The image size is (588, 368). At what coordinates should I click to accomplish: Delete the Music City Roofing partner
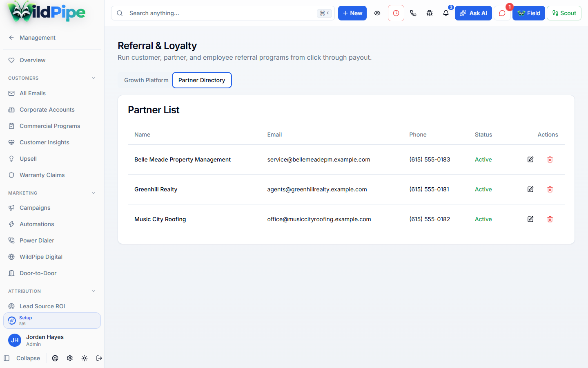(x=550, y=219)
